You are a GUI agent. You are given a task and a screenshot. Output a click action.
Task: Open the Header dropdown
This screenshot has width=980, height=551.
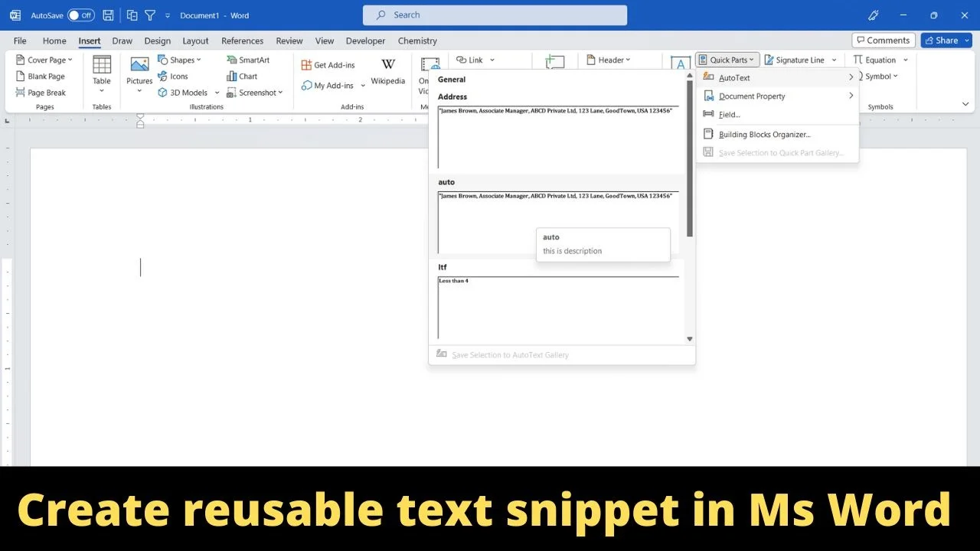click(609, 60)
